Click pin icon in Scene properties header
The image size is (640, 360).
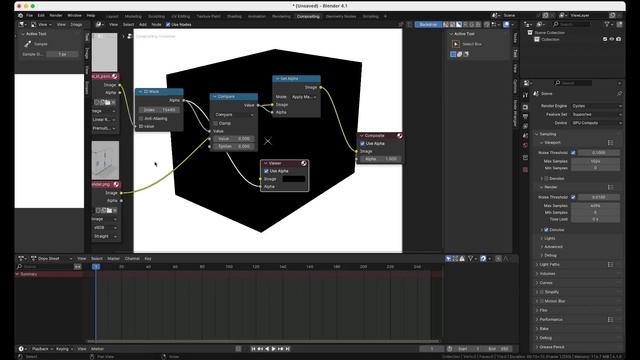(x=619, y=93)
